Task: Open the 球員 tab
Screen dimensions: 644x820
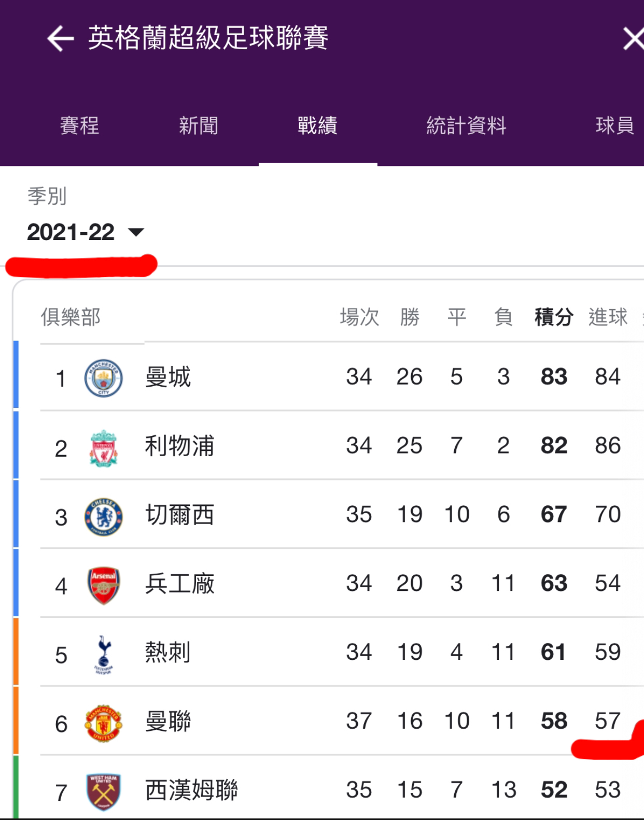Action: click(x=615, y=125)
